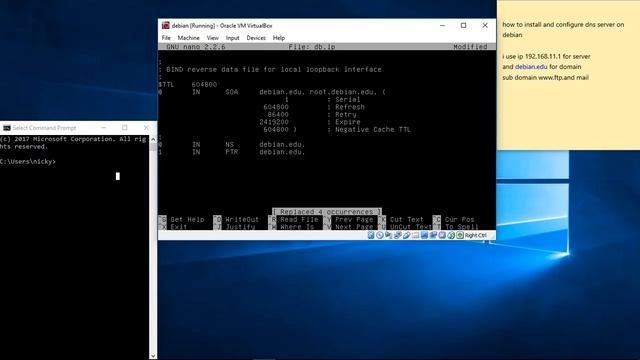Click the '; Serial' comment in nano
The height and width of the screenshot is (360, 640).
(x=344, y=100)
